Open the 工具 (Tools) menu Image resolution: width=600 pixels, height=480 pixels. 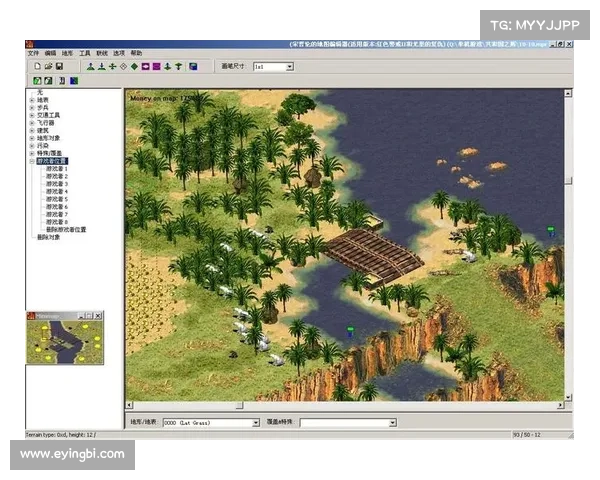pyautogui.click(x=85, y=53)
